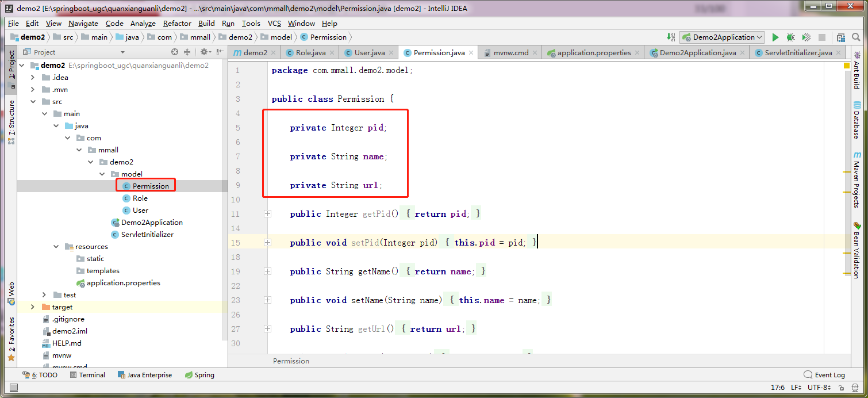The image size is (868, 398).
Task: Click the UTF-8 encoding selector
Action: (x=820, y=388)
